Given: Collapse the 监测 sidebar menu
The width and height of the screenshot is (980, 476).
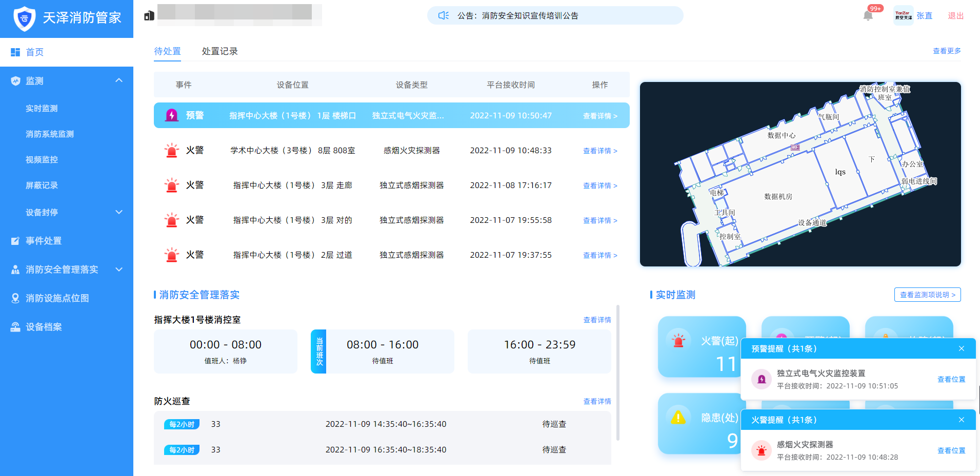Looking at the screenshot, I should click(119, 80).
